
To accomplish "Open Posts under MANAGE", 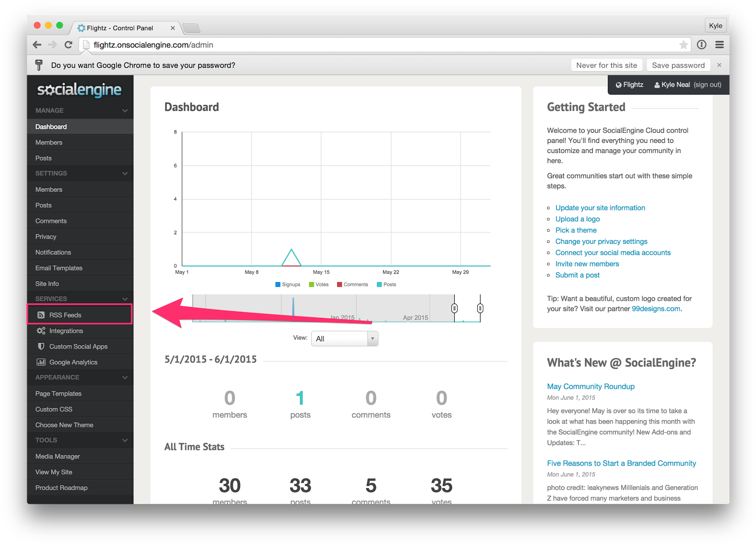I will (80, 158).
